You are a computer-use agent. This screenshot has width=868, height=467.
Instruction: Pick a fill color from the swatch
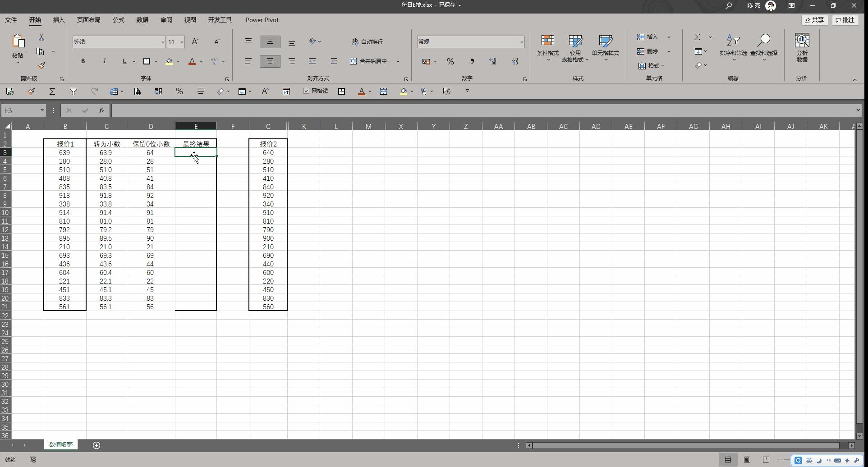[170, 61]
